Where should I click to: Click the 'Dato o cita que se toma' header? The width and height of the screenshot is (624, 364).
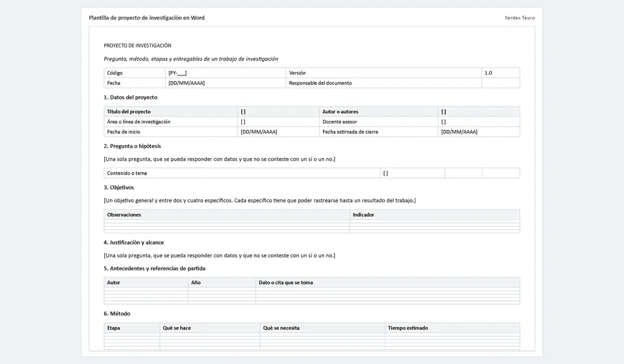[x=388, y=283]
